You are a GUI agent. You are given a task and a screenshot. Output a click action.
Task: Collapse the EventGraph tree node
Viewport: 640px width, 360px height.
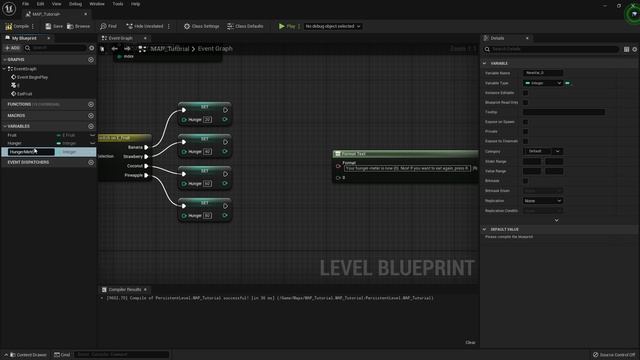coord(5,69)
